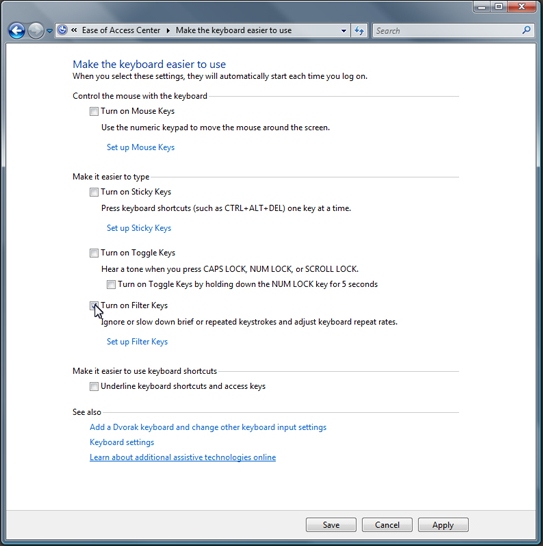The image size is (543, 546).
Task: Open the address bar history dropdown arrow
Action: coord(343,31)
